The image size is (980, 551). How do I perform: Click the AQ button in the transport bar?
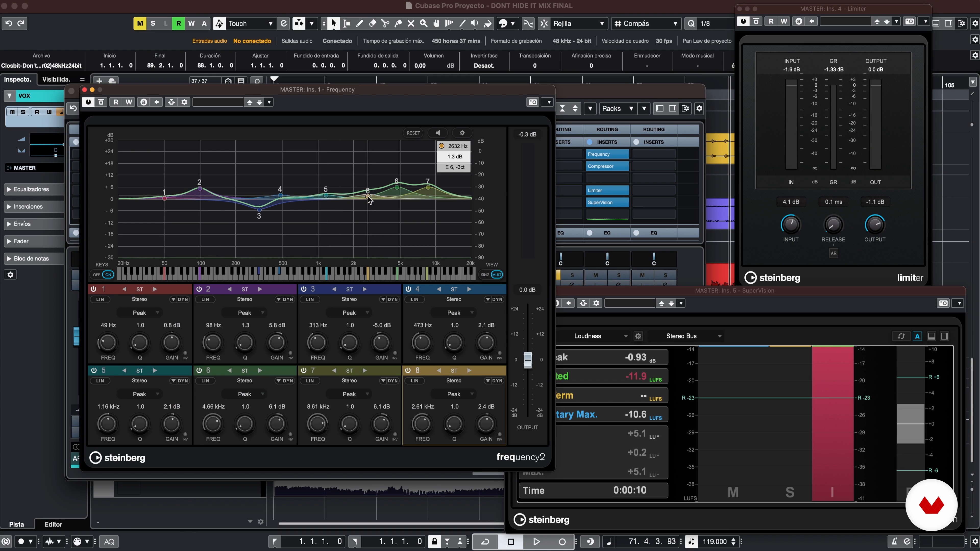tap(109, 542)
